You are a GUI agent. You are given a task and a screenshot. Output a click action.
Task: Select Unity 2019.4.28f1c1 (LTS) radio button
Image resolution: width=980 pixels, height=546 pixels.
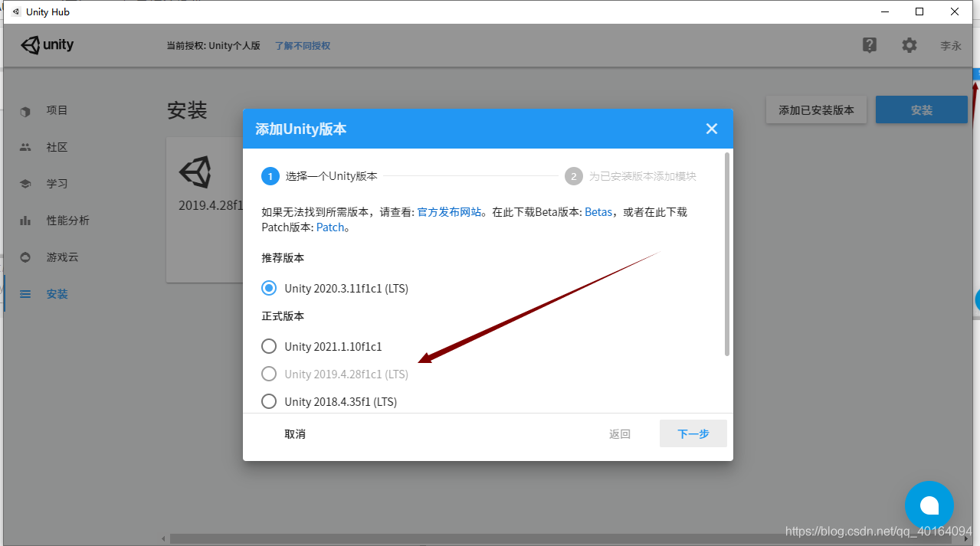269,374
